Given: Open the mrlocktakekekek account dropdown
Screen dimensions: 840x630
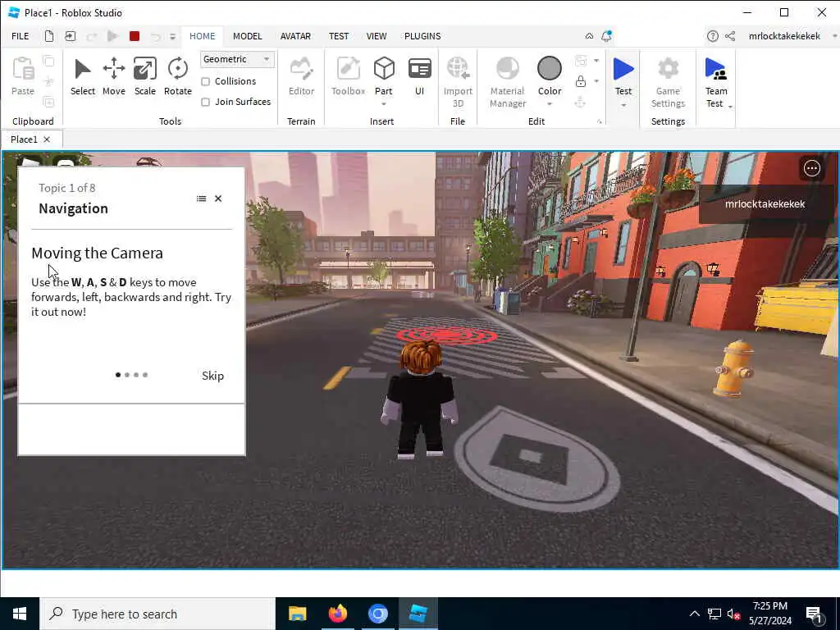Looking at the screenshot, I should click(x=834, y=36).
